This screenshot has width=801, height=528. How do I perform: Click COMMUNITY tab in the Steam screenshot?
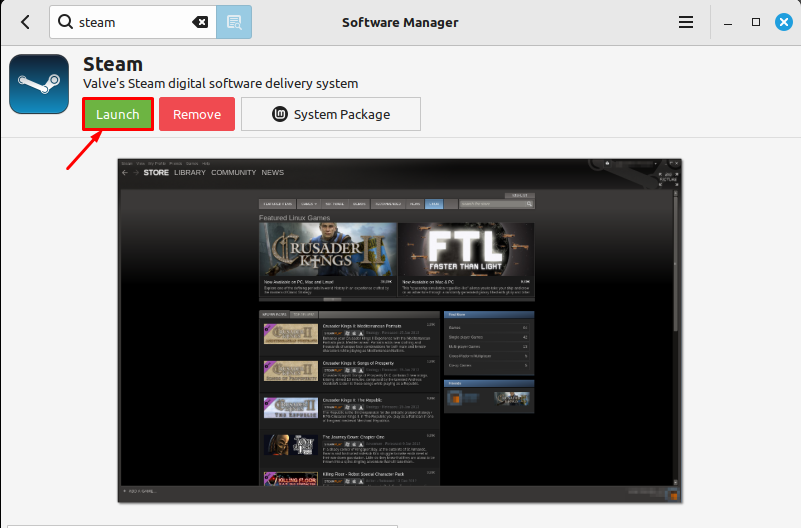234,173
